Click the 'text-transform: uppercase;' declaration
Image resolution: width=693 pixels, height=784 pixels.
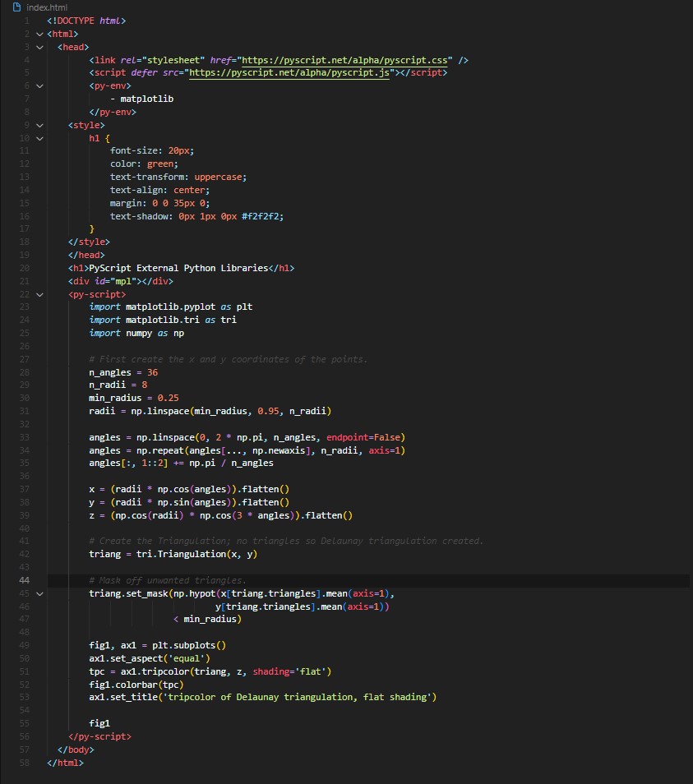point(178,177)
